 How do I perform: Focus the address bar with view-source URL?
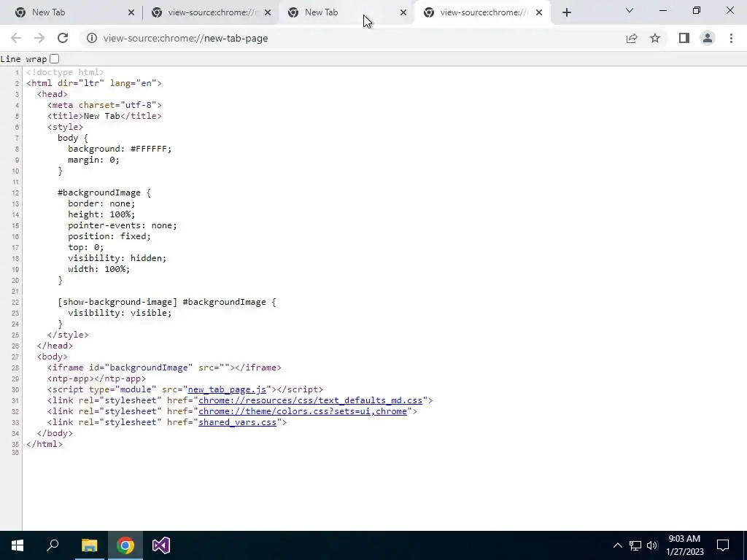(x=352, y=38)
